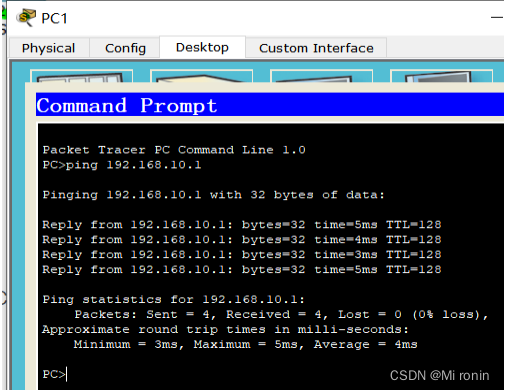The width and height of the screenshot is (505, 391).
Task: Switch to the Config tab
Action: (x=125, y=48)
